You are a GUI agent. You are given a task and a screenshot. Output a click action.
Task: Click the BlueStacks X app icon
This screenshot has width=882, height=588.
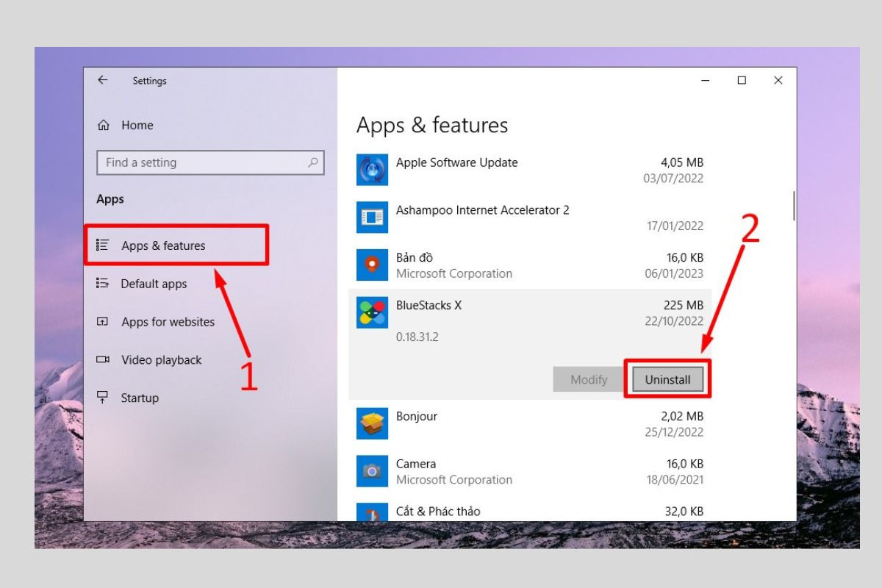click(372, 312)
